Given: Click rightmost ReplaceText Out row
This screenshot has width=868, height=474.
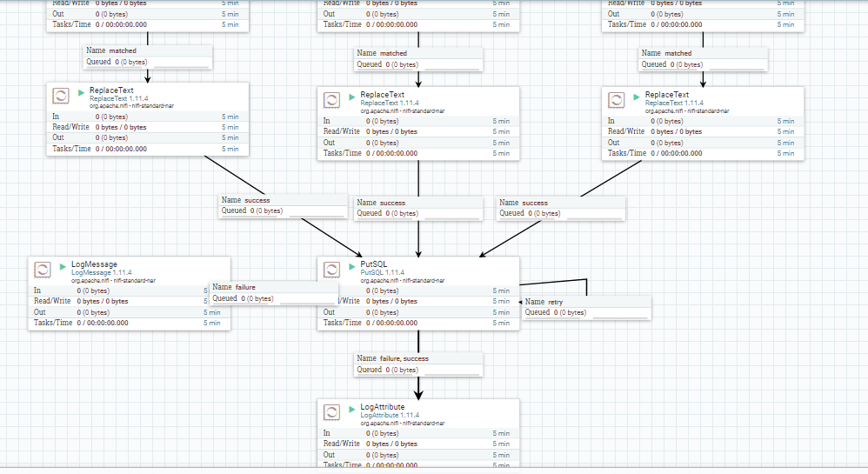Looking at the screenshot, I should pos(703,143).
